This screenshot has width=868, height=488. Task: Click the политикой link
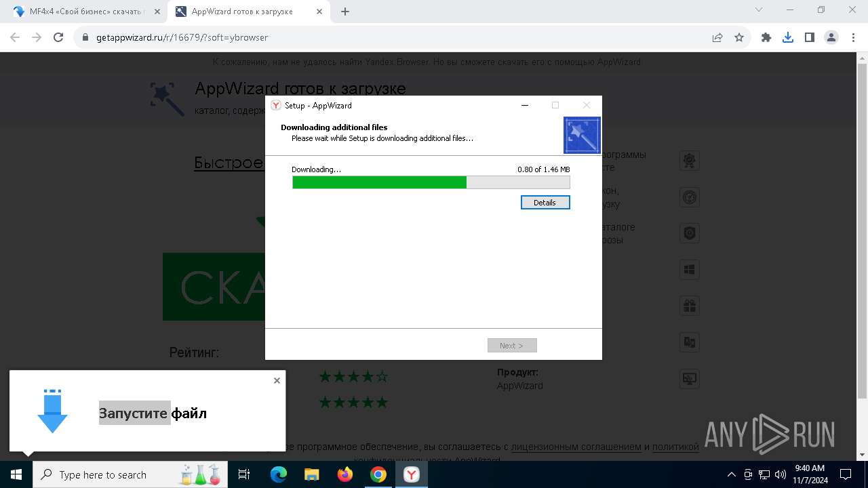point(675,447)
